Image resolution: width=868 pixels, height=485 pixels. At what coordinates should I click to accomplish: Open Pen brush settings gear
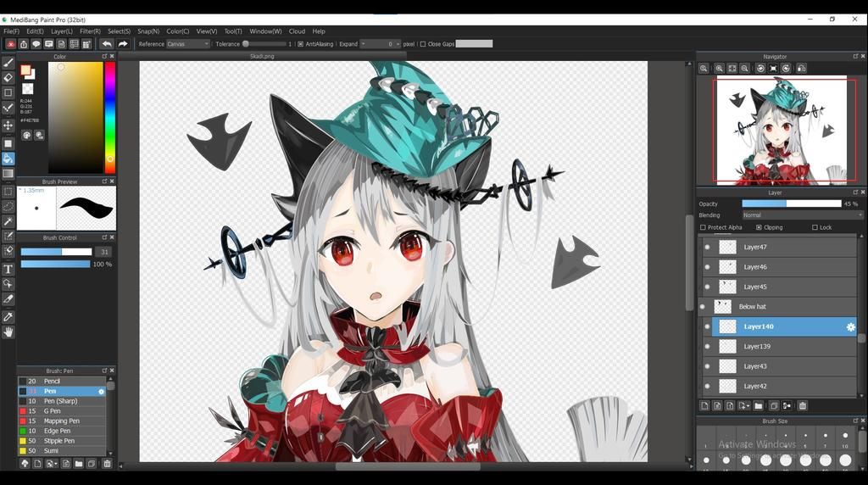pos(102,392)
